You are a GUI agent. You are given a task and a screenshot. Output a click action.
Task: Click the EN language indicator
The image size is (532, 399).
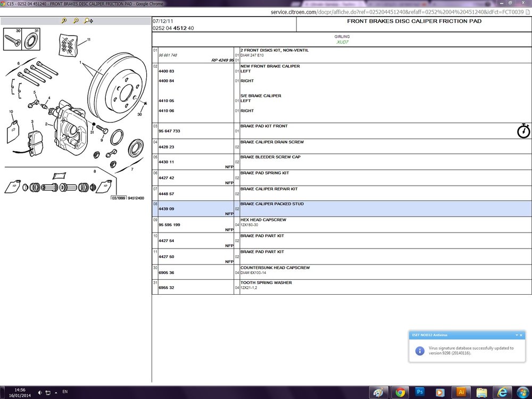[x=65, y=392]
